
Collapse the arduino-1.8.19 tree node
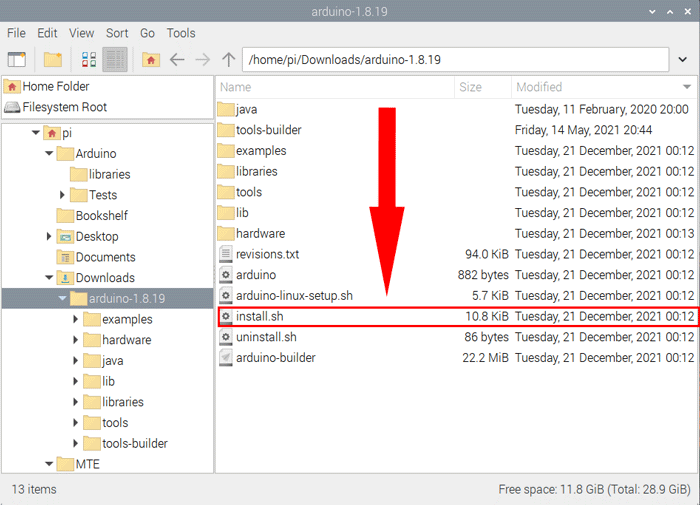point(62,298)
